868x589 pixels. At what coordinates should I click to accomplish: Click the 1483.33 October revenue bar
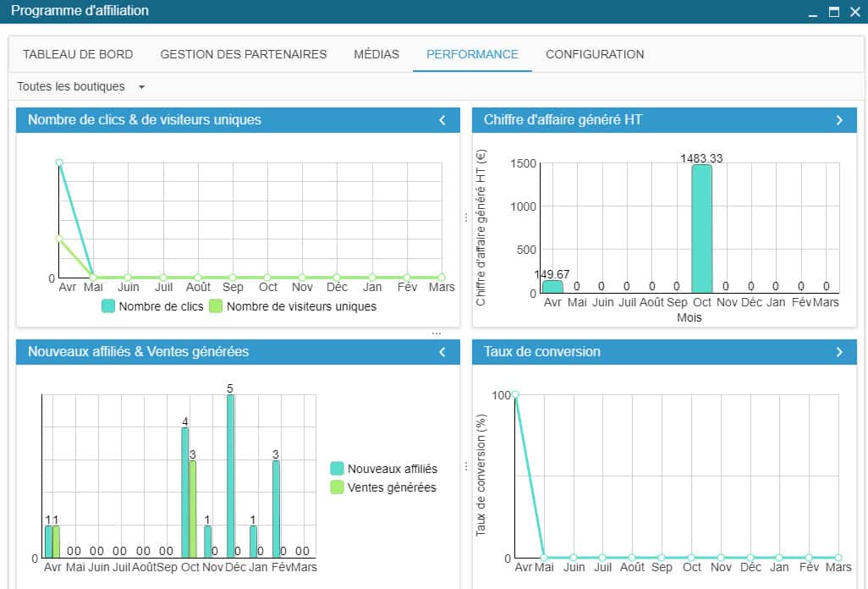[x=701, y=228]
